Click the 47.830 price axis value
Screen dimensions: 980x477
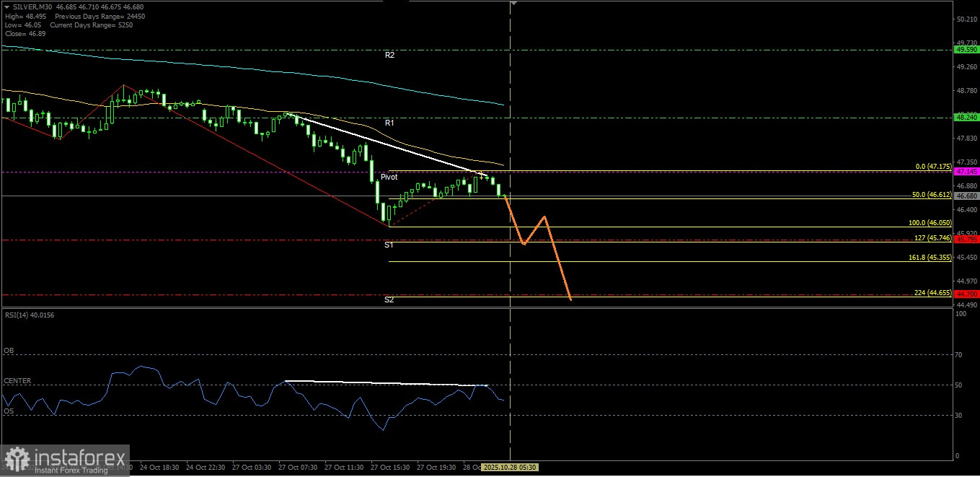[x=966, y=139]
